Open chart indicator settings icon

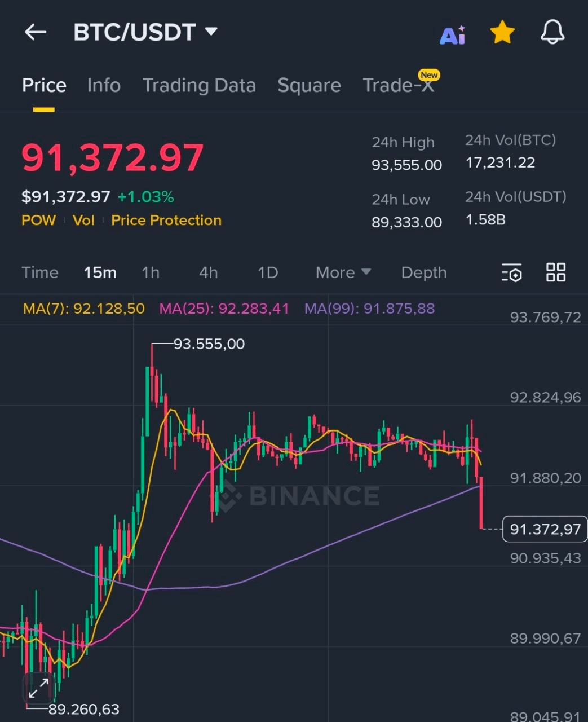(511, 272)
